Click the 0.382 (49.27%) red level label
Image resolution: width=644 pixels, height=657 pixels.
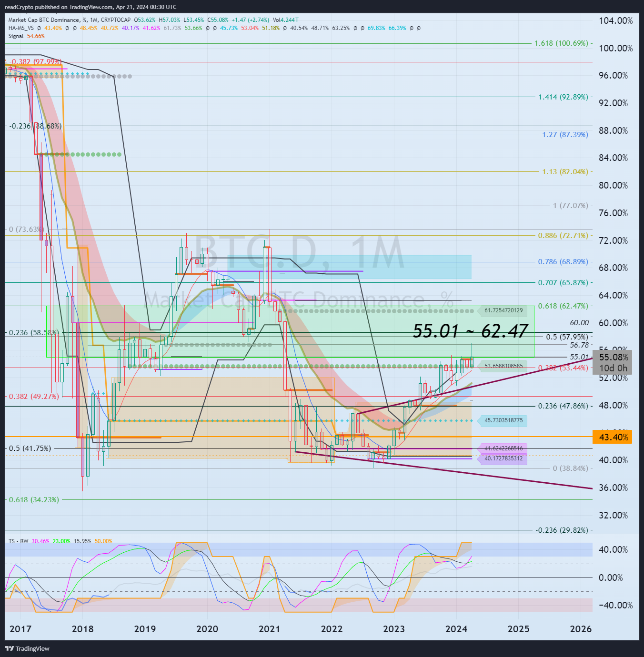(x=34, y=397)
